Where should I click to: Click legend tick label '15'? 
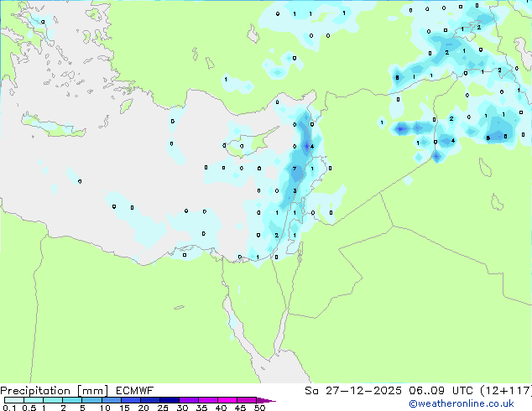(x=124, y=408)
